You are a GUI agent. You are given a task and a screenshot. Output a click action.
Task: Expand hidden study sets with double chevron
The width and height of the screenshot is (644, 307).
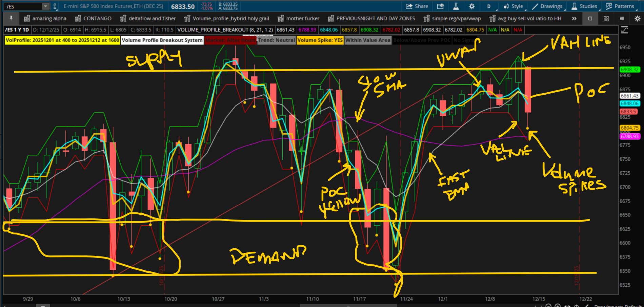(574, 18)
